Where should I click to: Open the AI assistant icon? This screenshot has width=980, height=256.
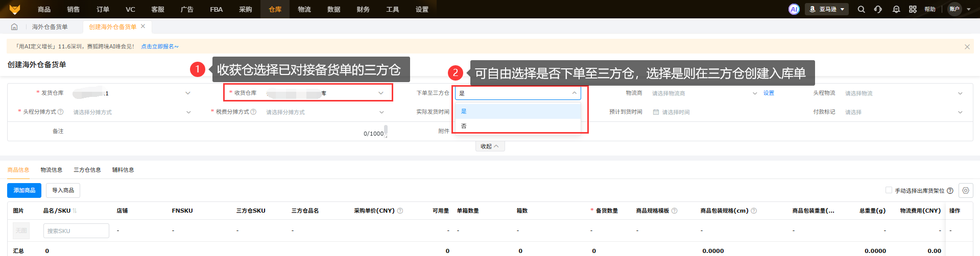[x=794, y=9]
